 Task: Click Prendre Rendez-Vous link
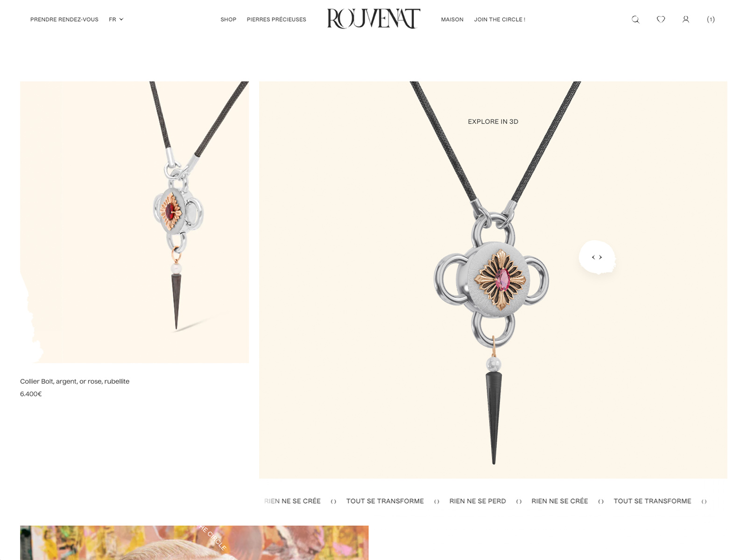(64, 19)
